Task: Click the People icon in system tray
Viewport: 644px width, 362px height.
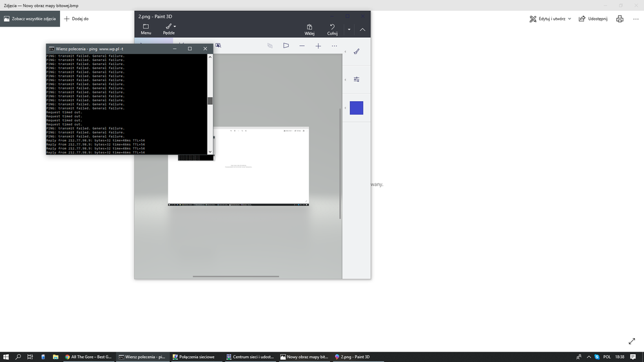Action: coord(579,357)
